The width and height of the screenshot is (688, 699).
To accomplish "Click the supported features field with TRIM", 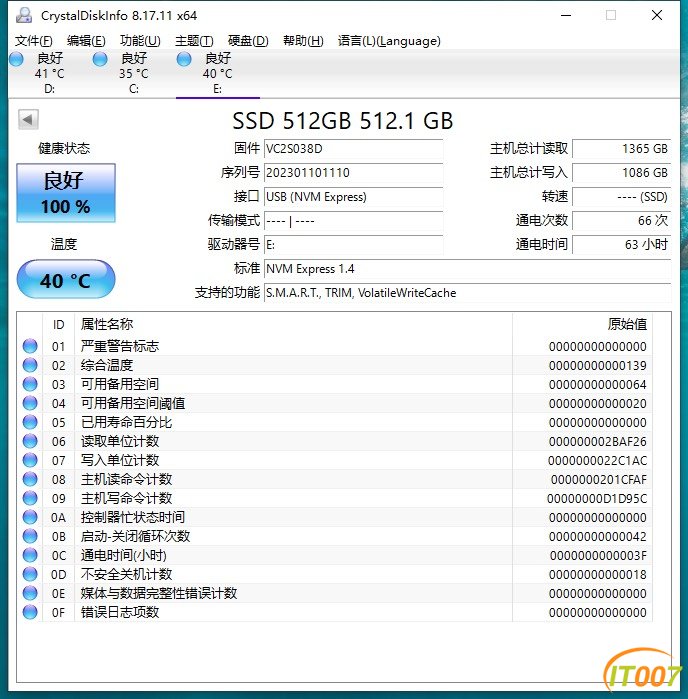I will click(467, 293).
